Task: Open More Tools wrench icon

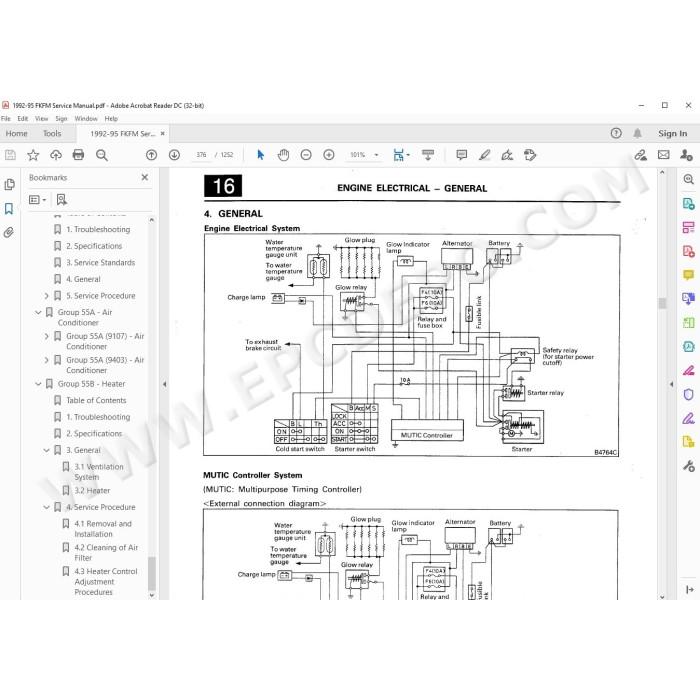Action: pos(688,467)
